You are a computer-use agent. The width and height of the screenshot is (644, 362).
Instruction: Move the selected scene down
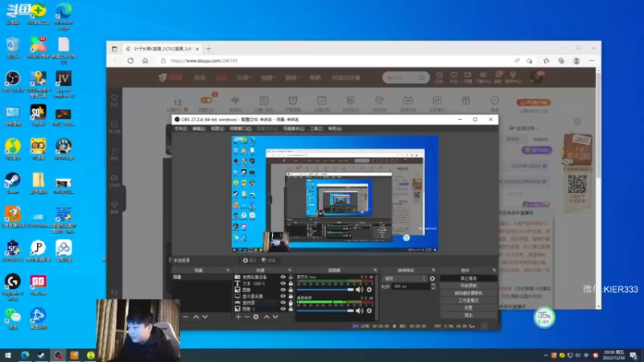(205, 317)
